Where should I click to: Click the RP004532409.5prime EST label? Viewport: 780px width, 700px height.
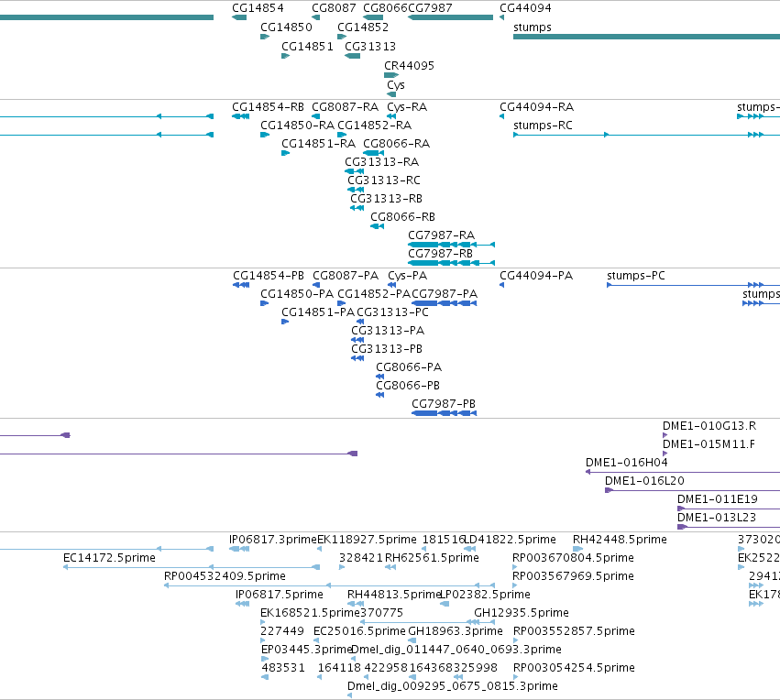(x=225, y=576)
